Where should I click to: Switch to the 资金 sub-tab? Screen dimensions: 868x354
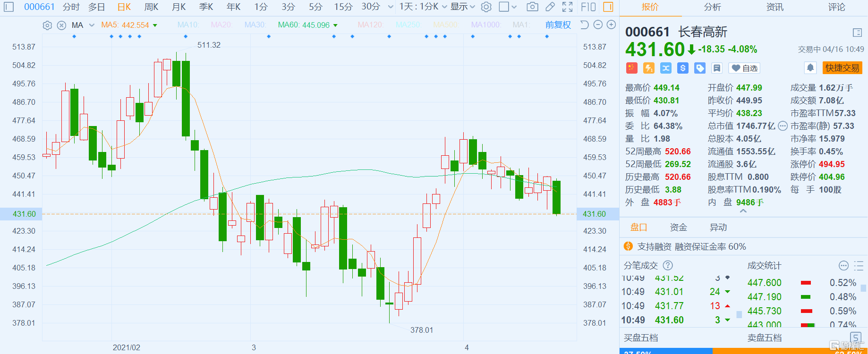tap(678, 228)
